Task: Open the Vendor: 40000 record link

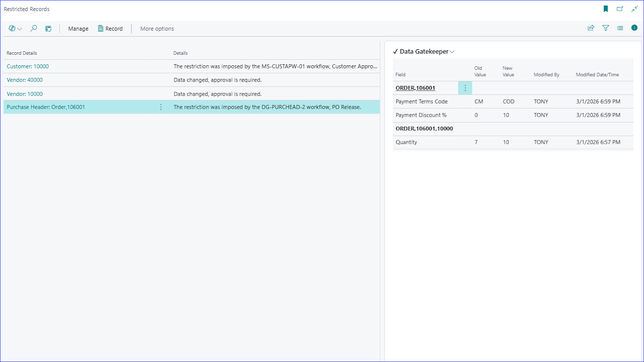Action: pos(25,80)
